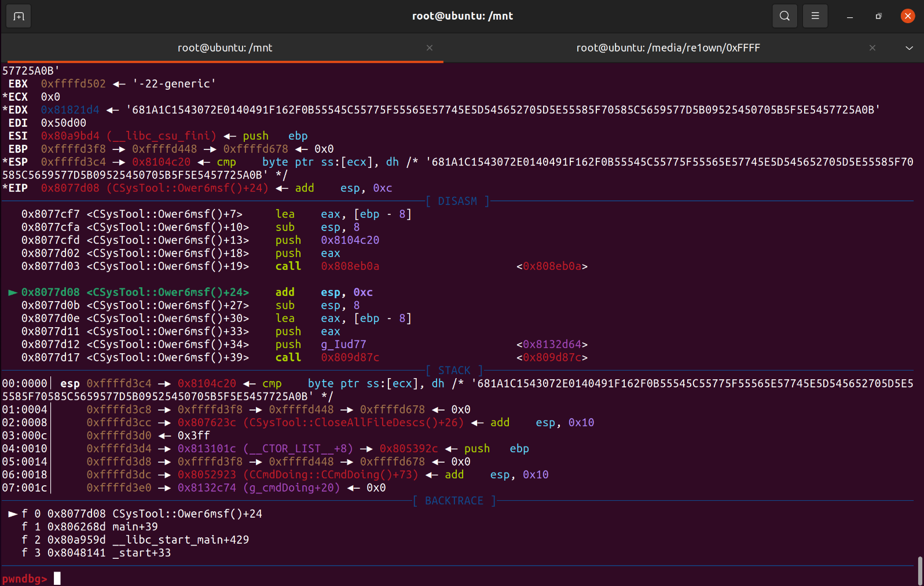Click ESI address 0x80a9bd4
Screen dimensions: 924x586
70,135
